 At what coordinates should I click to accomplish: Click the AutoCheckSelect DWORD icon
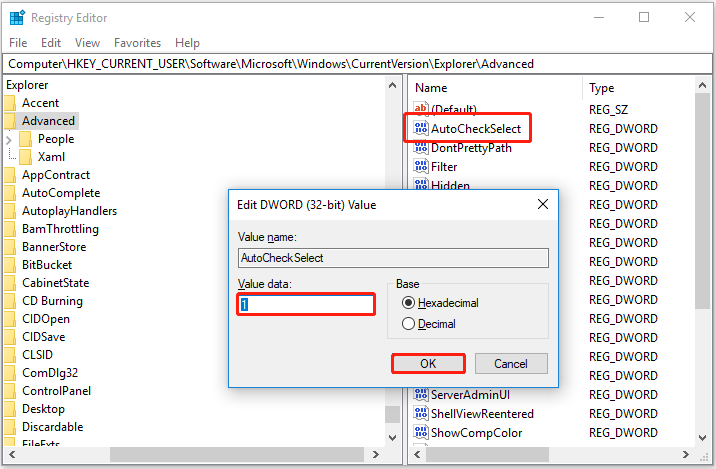pos(421,128)
